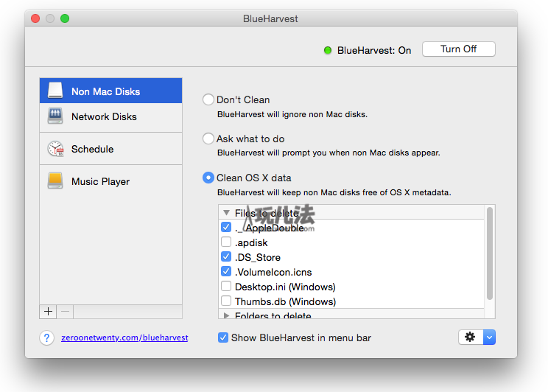Remove the selected entry with the minus button
The width and height of the screenshot is (548, 392).
pos(65,311)
